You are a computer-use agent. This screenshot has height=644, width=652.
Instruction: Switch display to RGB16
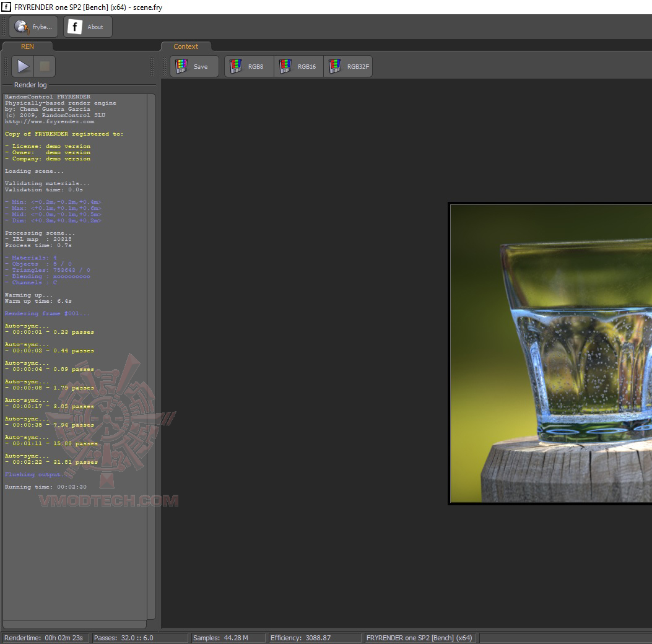click(298, 66)
